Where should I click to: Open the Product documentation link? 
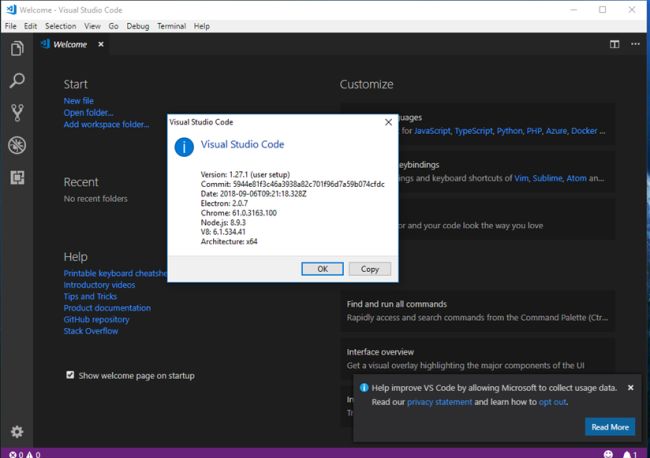pos(107,308)
